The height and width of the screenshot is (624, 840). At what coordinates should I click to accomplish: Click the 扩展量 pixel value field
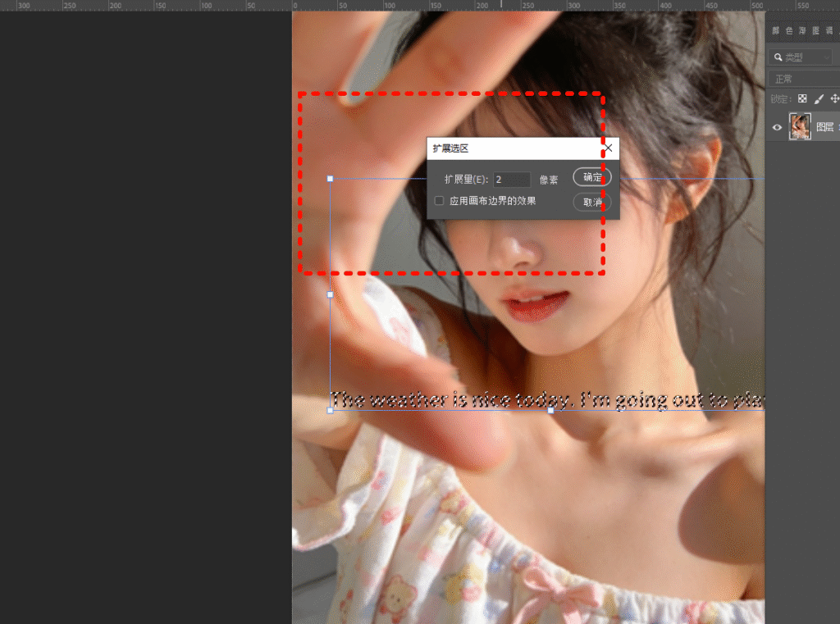point(512,179)
